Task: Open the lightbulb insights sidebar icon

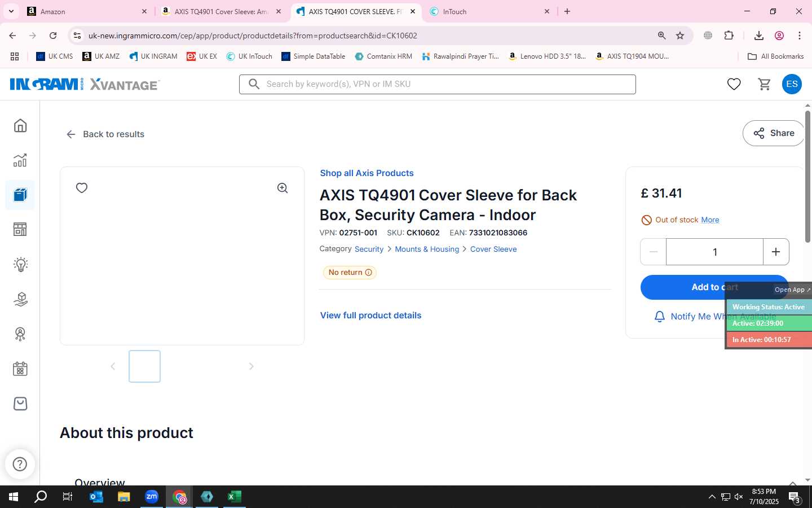Action: pyautogui.click(x=20, y=264)
